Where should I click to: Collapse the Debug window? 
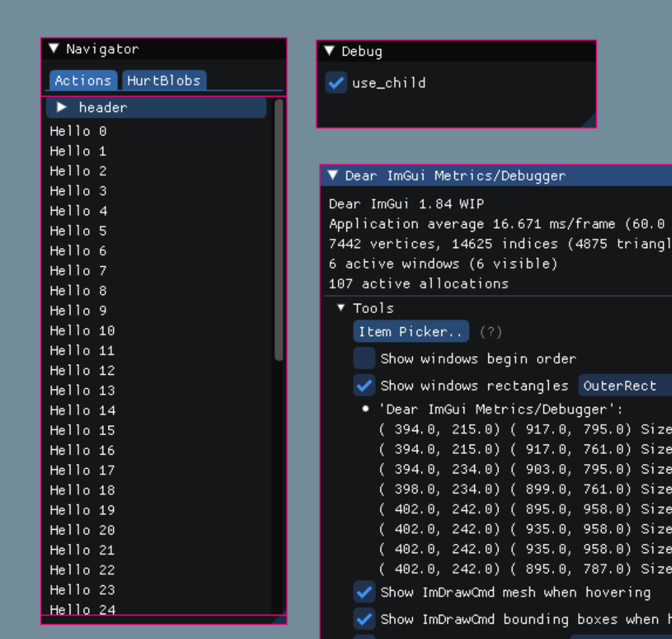click(329, 51)
